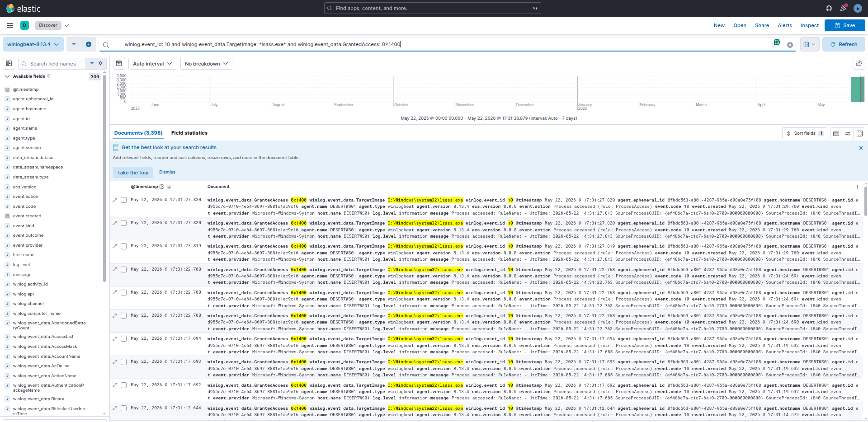This screenshot has width=868, height=422.
Task: Click the green D space avatar
Action: (25, 25)
